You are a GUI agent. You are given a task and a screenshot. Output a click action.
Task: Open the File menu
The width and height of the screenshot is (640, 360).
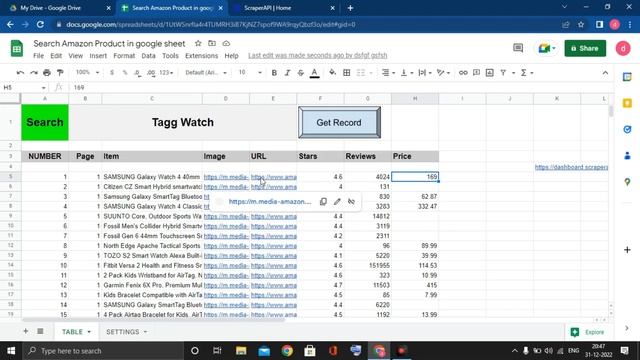coord(38,56)
